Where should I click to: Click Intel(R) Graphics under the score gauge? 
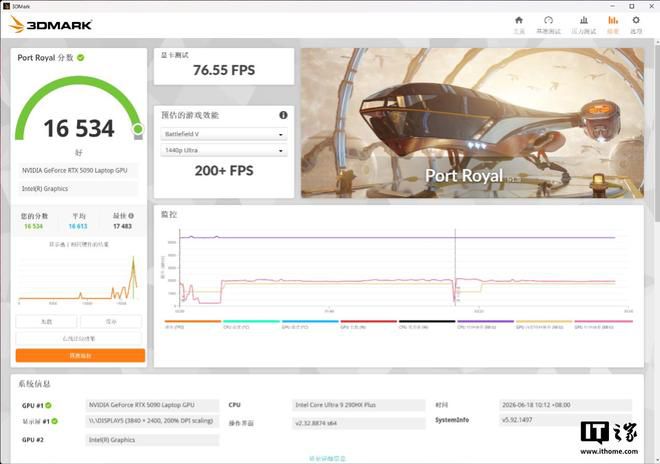click(78, 189)
